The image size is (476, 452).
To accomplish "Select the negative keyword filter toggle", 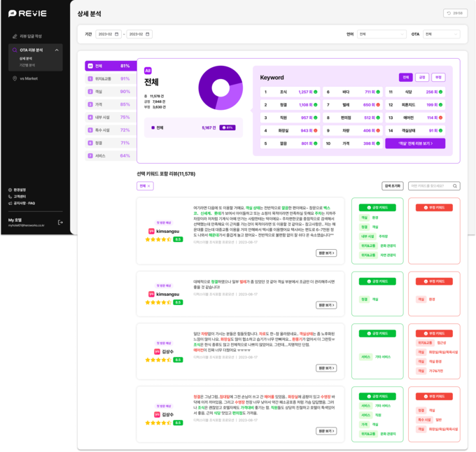I will point(438,78).
